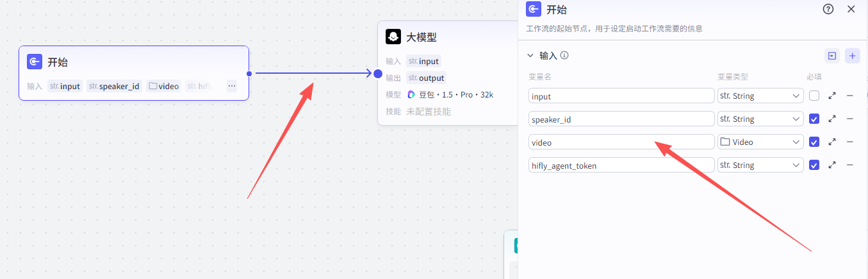
Task: Click the 大模型 node icon
Action: [x=393, y=37]
